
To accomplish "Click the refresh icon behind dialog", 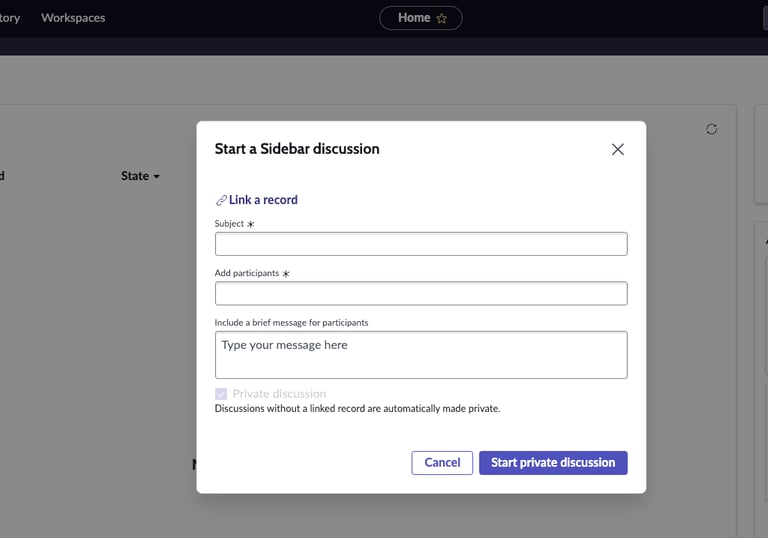I will coord(711,129).
